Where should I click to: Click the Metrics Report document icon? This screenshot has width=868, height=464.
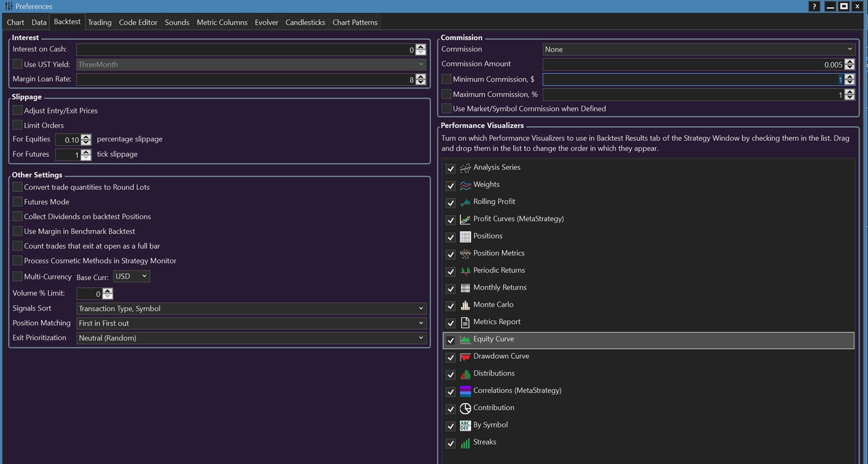coord(465,323)
